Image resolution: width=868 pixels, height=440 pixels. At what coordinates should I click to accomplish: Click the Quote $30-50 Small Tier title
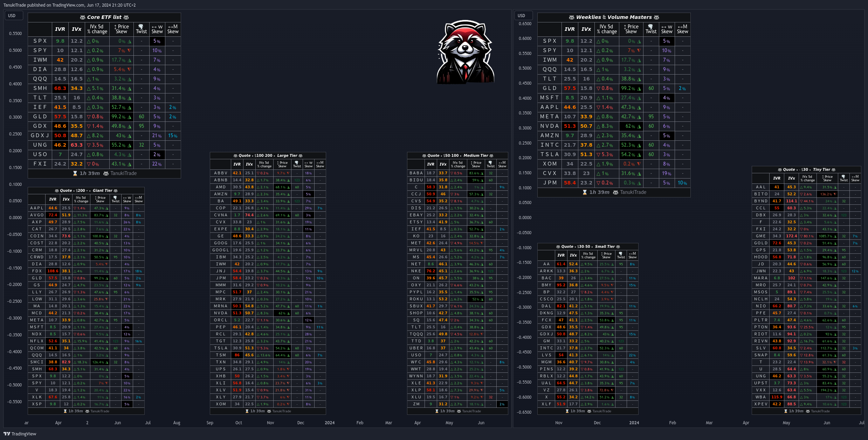(x=588, y=246)
